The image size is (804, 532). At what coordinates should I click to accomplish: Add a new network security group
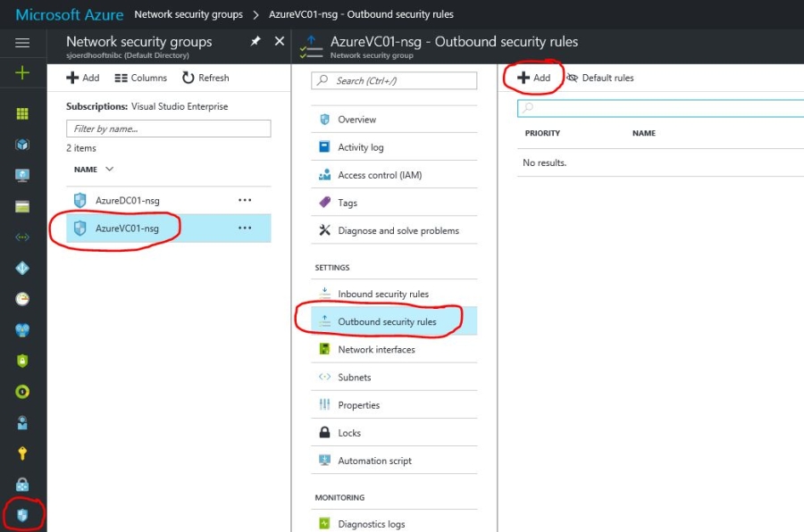82,78
